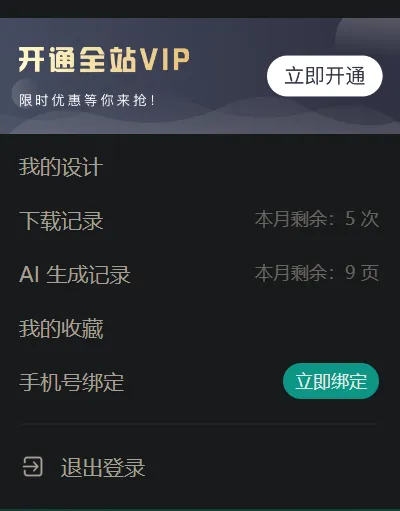Screen dimensions: 400x511
Task: Click the 限时优惠等你来抢 subtitle
Action: click(x=87, y=100)
